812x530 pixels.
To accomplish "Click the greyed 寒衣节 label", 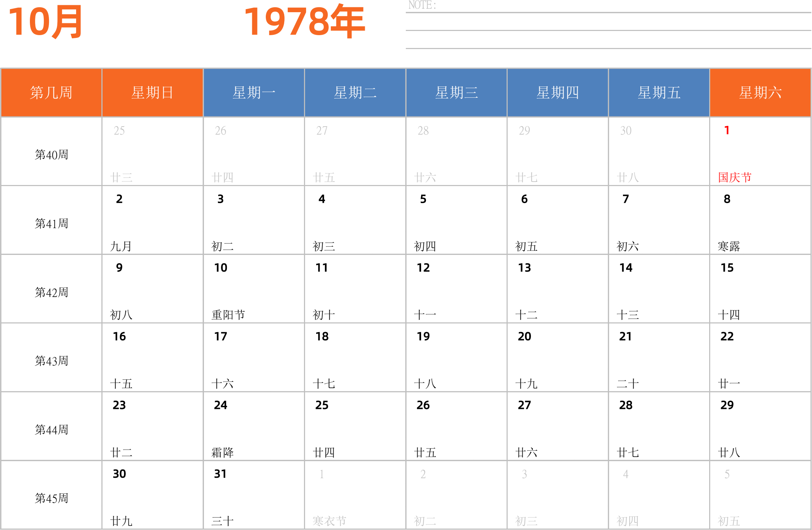I will point(329,521).
